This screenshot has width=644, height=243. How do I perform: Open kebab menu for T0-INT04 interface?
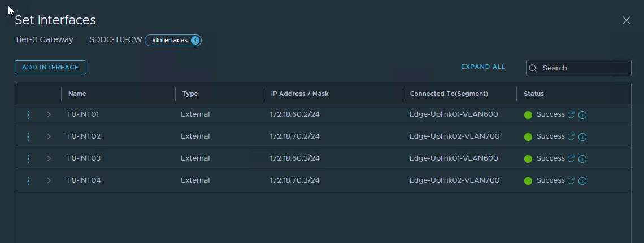(28, 180)
